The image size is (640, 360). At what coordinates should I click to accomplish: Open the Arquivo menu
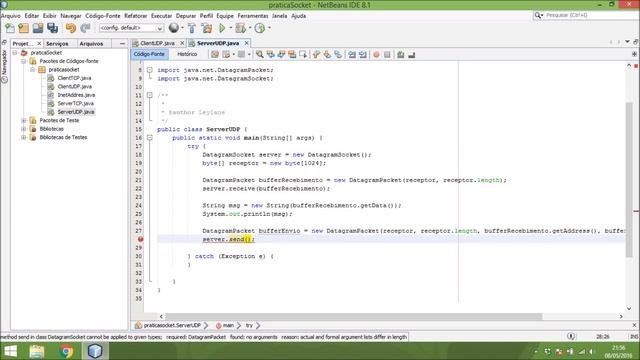pyautogui.click(x=11, y=16)
